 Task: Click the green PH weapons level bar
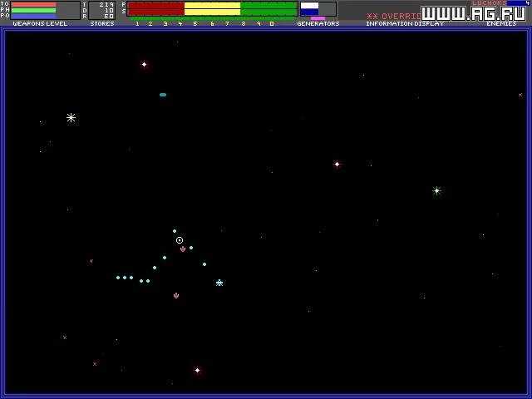pos(33,10)
